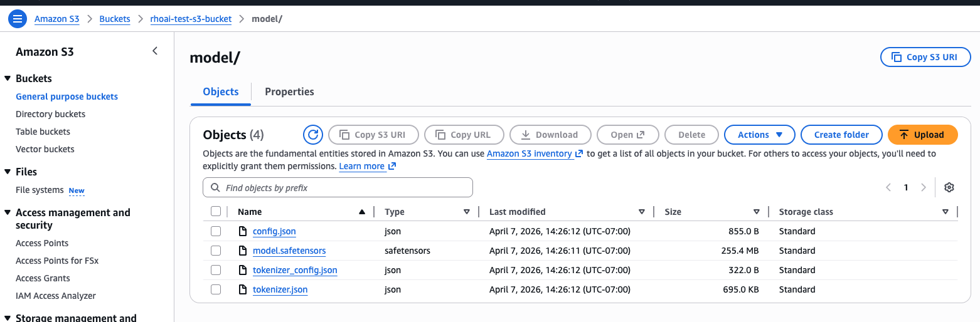The width and height of the screenshot is (980, 322).
Task: Click Create folder button
Action: click(x=841, y=135)
